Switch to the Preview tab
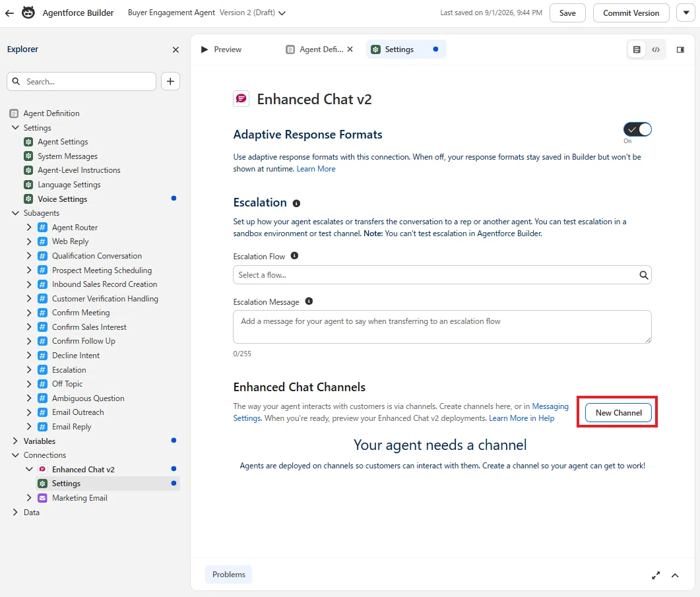Image resolution: width=700 pixels, height=597 pixels. pyautogui.click(x=222, y=49)
